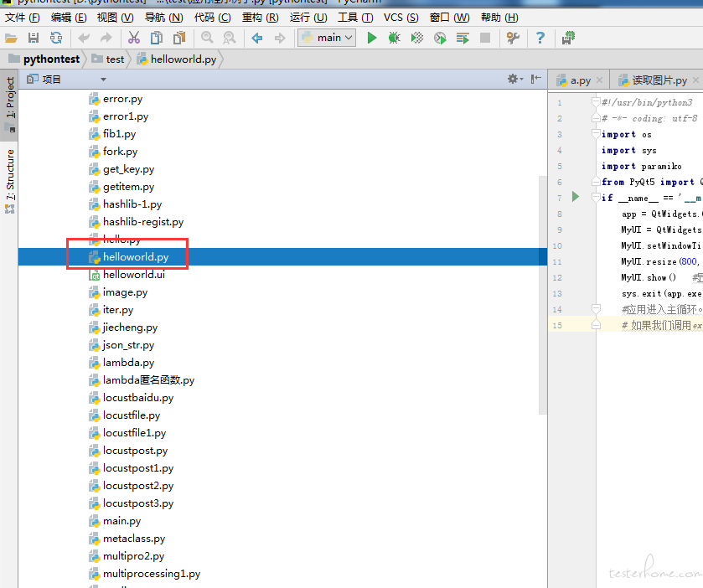Click test folder breadcrumb
This screenshot has height=588, width=703.
(108, 59)
